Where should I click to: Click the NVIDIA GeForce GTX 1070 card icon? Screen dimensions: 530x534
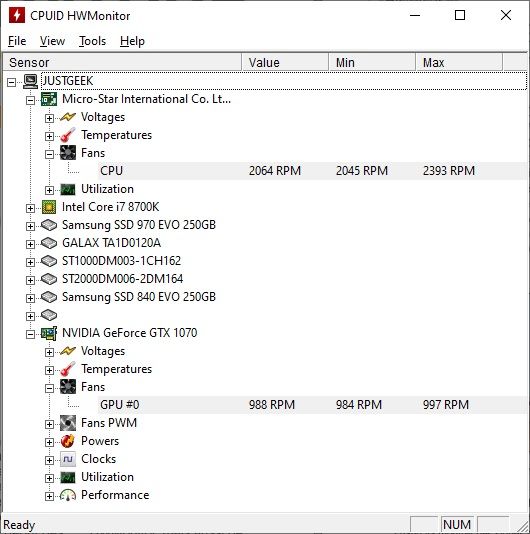[x=49, y=333]
